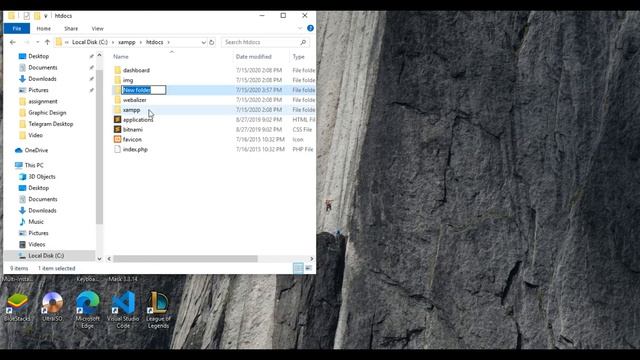The height and width of the screenshot is (360, 640).
Task: Open Graphic Design folder in sidebar
Action: click(47, 113)
